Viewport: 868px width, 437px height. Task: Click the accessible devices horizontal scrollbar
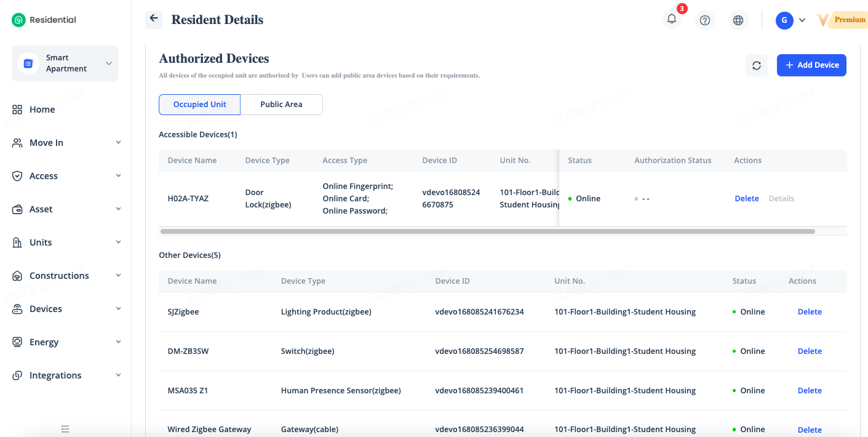coord(487,231)
